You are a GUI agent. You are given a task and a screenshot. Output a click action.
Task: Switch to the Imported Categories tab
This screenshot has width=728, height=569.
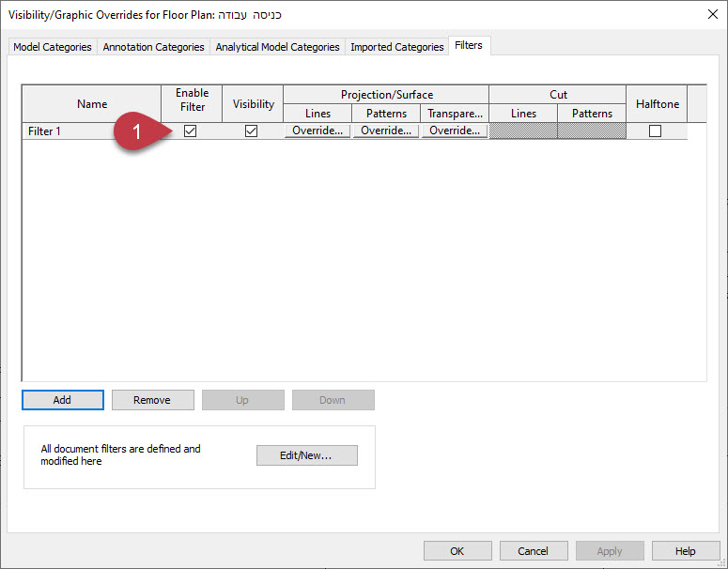pos(396,47)
